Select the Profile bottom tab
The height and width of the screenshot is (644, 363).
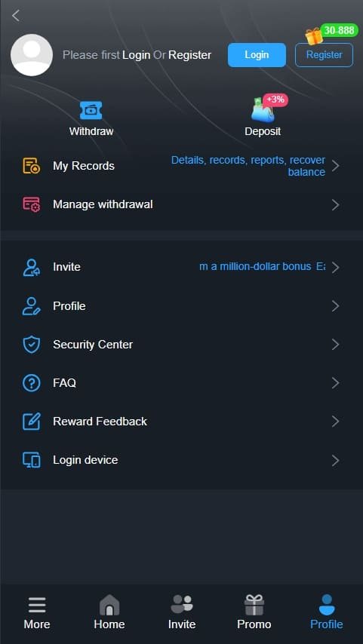[327, 612]
